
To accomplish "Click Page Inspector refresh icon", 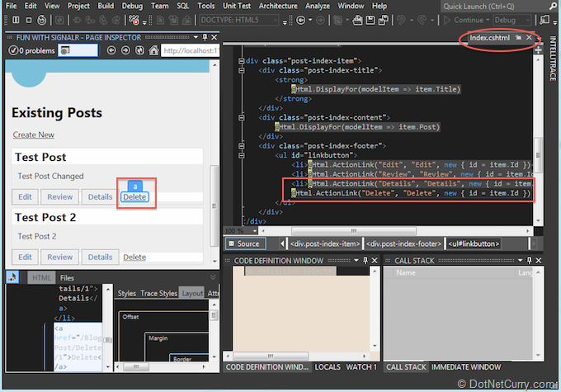I will coord(139,51).
